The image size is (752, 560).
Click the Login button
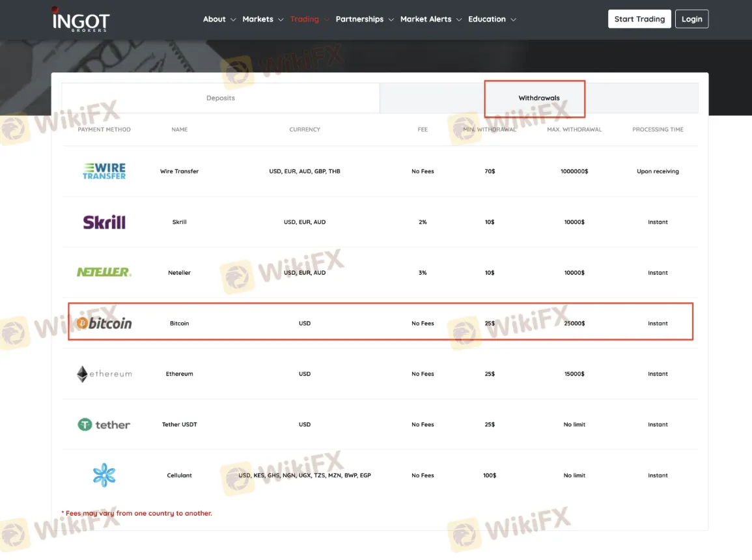691,19
